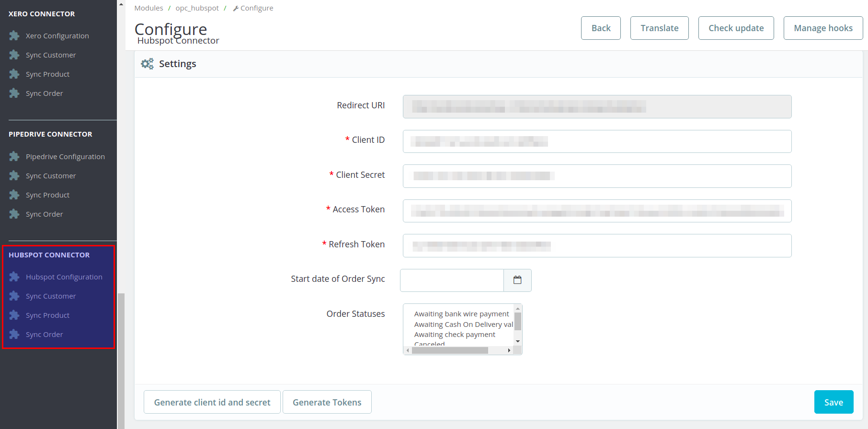Click the Check update button
The height and width of the screenshot is (429, 868).
pos(736,28)
